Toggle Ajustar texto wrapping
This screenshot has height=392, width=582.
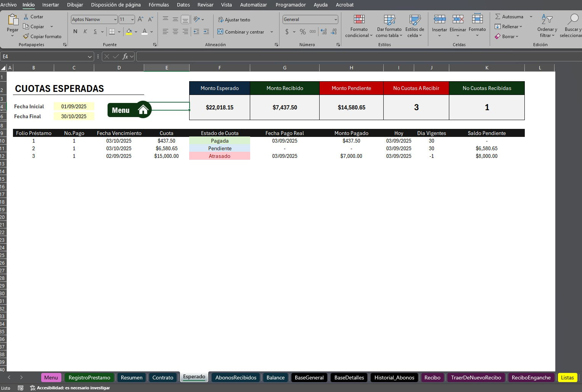(234, 20)
